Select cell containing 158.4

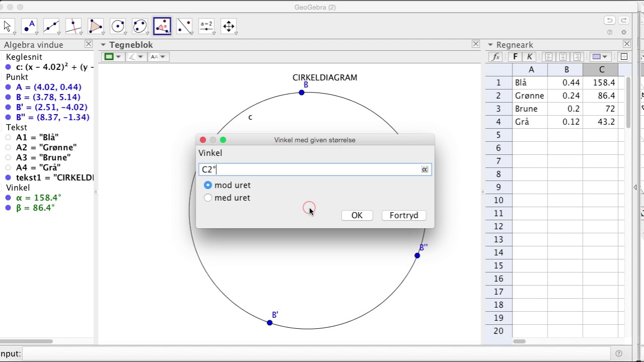(x=601, y=82)
